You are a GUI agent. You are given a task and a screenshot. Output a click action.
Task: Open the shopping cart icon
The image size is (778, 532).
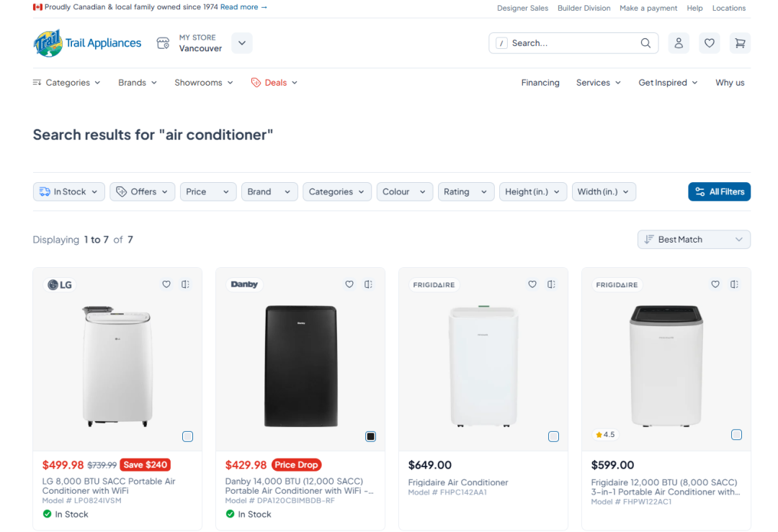740,43
